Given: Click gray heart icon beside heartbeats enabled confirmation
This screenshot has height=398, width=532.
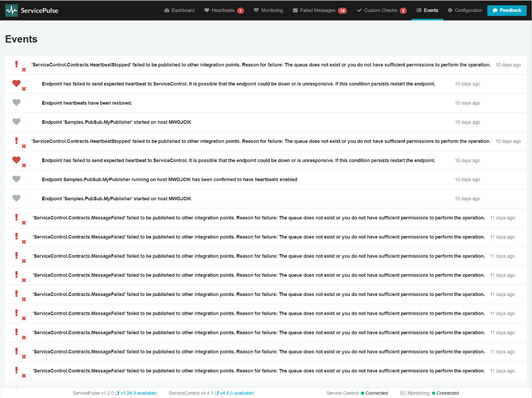Looking at the screenshot, I should (16, 179).
